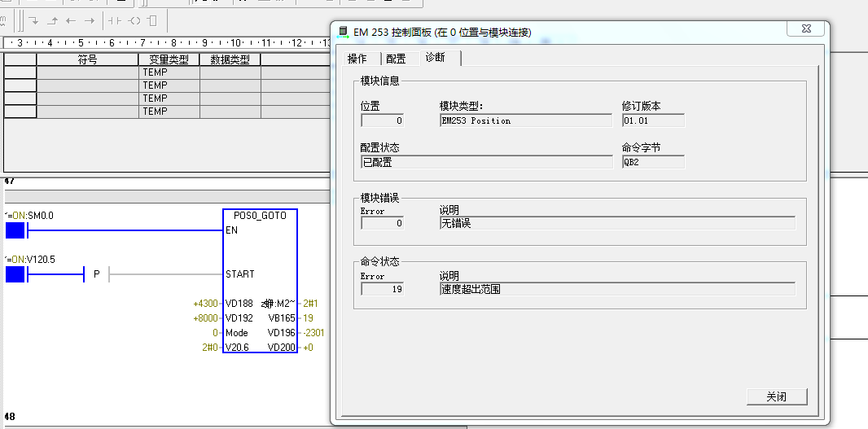Insert a contact from the toolbar
The height and width of the screenshot is (429, 868).
click(115, 20)
